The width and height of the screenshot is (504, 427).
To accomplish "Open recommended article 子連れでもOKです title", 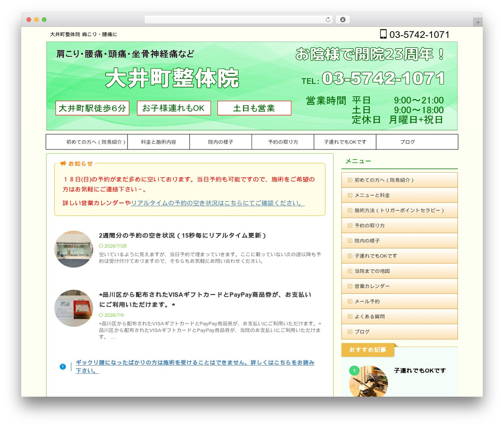I will (x=420, y=370).
